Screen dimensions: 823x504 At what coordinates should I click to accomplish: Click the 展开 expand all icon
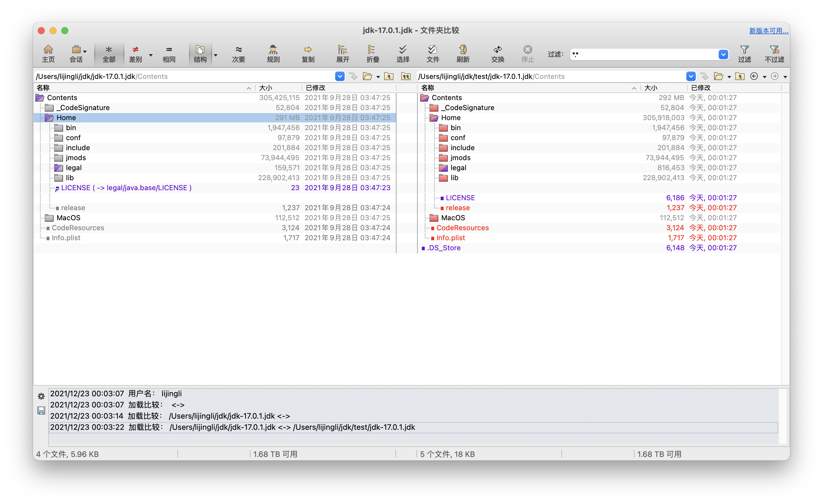coord(342,53)
